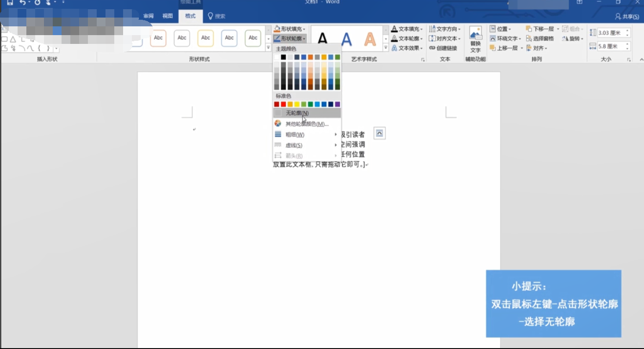Image resolution: width=644 pixels, height=349 pixels.
Task: Click the text box paragraph in the document
Action: (320, 149)
